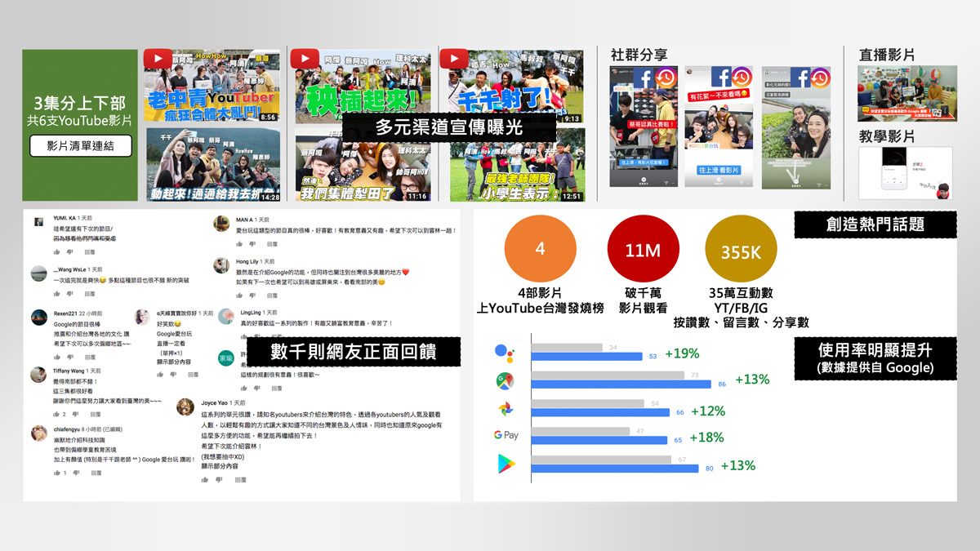The height and width of the screenshot is (551, 980).
Task: Click the blue bar labeled 53
Action: (x=588, y=357)
